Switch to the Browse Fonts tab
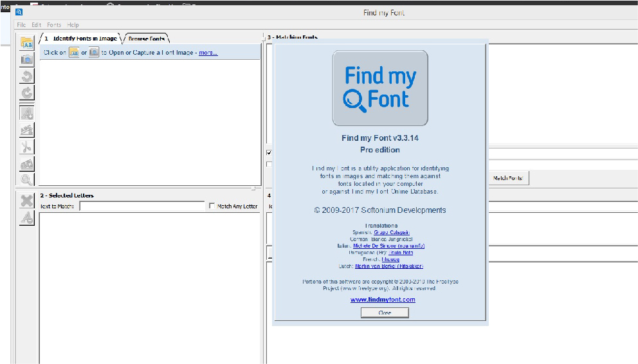 (x=147, y=39)
